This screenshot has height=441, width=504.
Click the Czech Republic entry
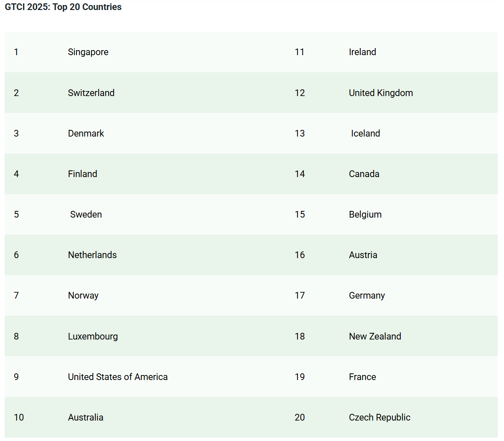pyautogui.click(x=379, y=417)
